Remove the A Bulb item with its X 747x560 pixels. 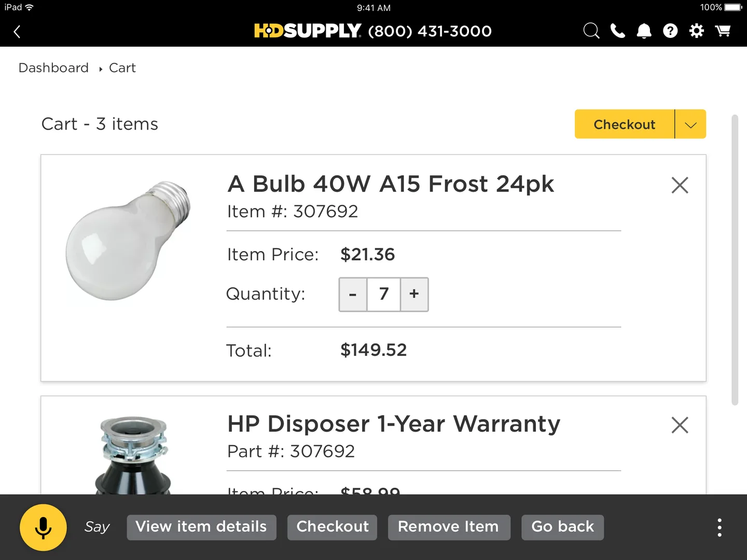coord(680,185)
